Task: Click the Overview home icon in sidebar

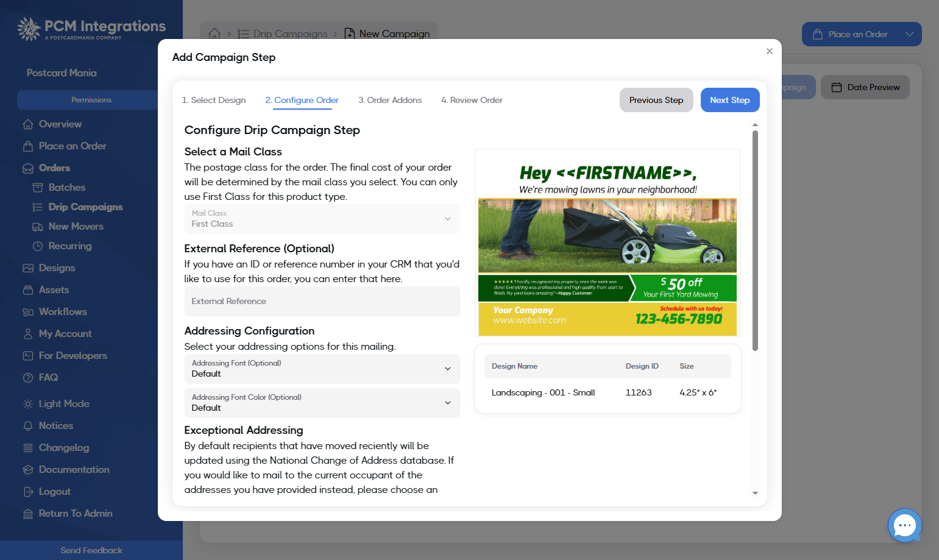Action: [x=28, y=124]
